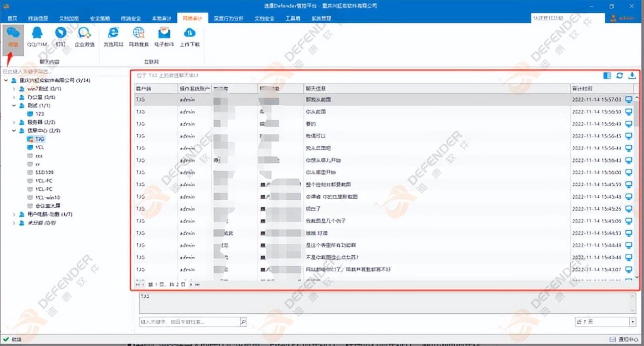Open the Enterprise WeChat (企业微信) audit
Screen dimensions: 644x346
[85, 37]
